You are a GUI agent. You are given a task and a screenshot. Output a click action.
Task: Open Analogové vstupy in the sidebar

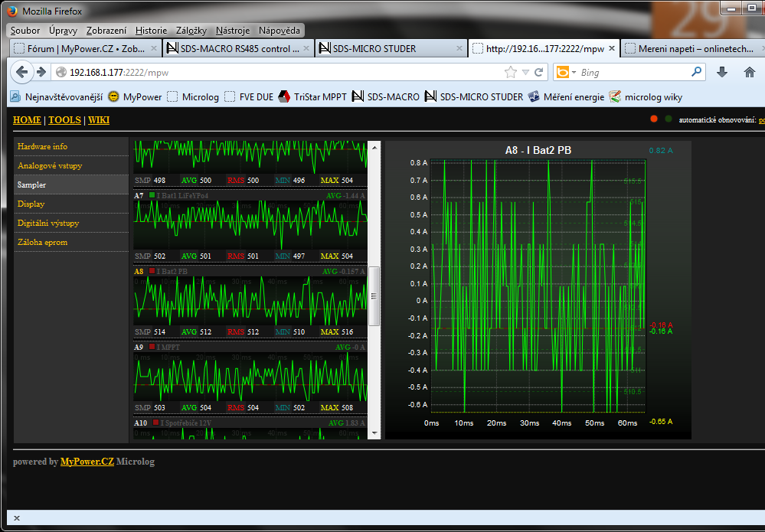[x=50, y=165]
